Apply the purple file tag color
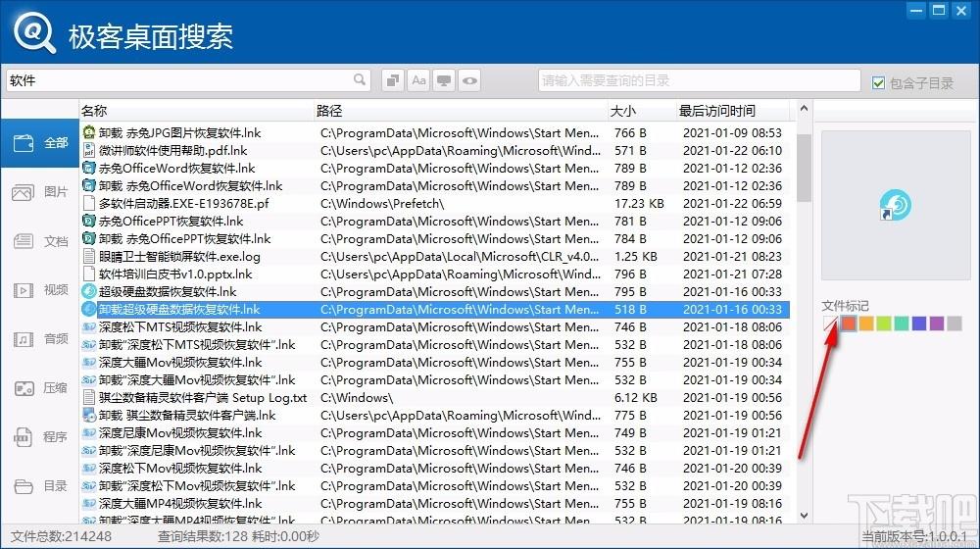Image resolution: width=980 pixels, height=549 pixels. pos(936,324)
